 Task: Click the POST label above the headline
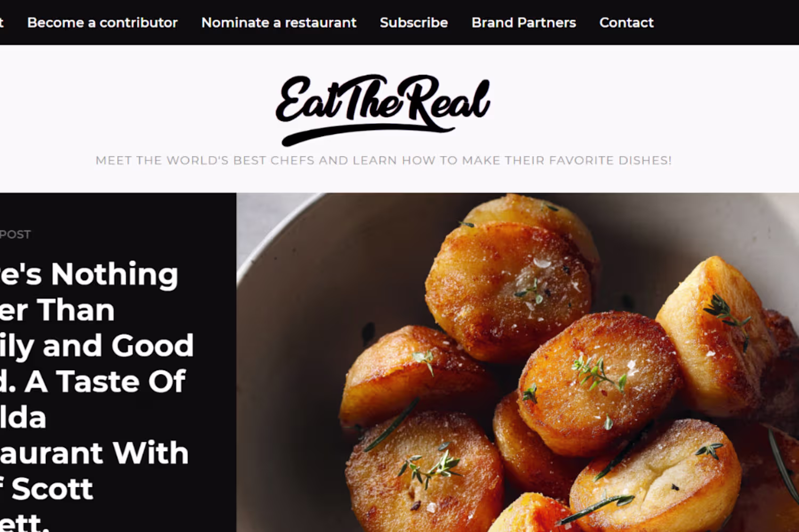point(15,234)
